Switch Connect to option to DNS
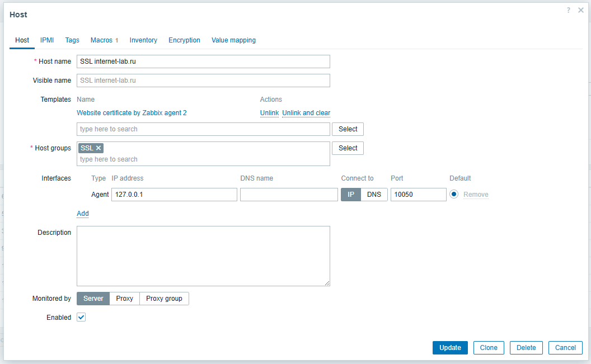Viewport: 591px width, 364px height. point(374,195)
